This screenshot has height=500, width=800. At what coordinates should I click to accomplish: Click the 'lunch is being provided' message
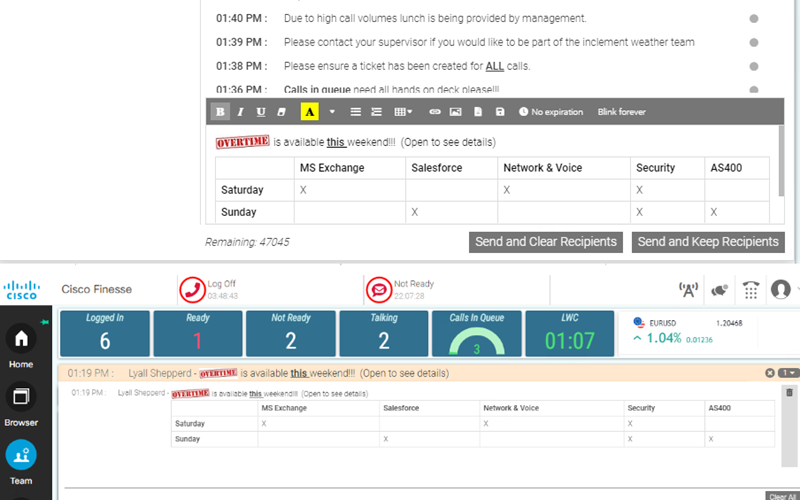[x=435, y=18]
